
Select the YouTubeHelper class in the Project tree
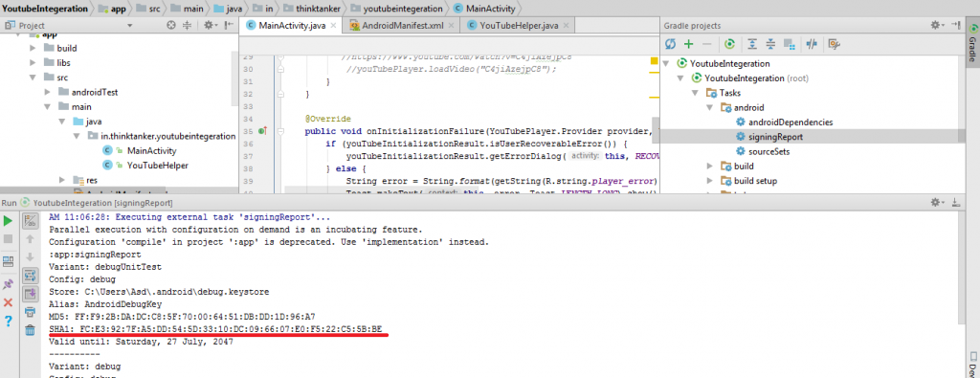coord(158,166)
